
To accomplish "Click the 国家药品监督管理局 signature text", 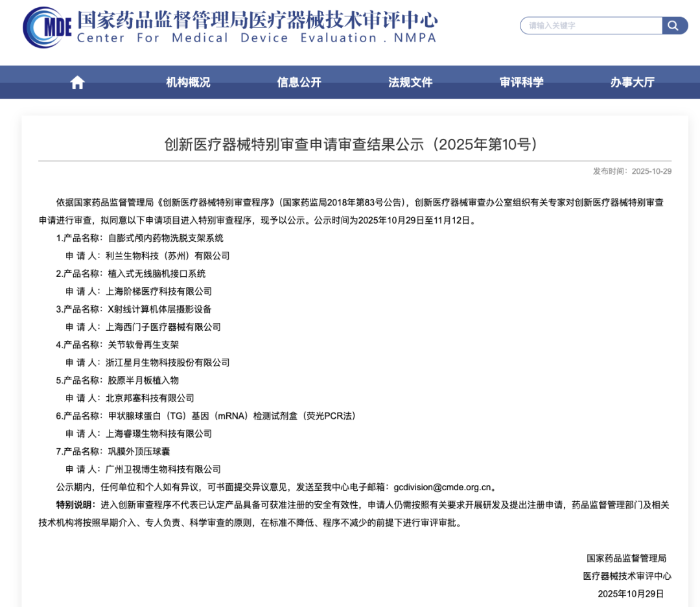I will pos(628,558).
